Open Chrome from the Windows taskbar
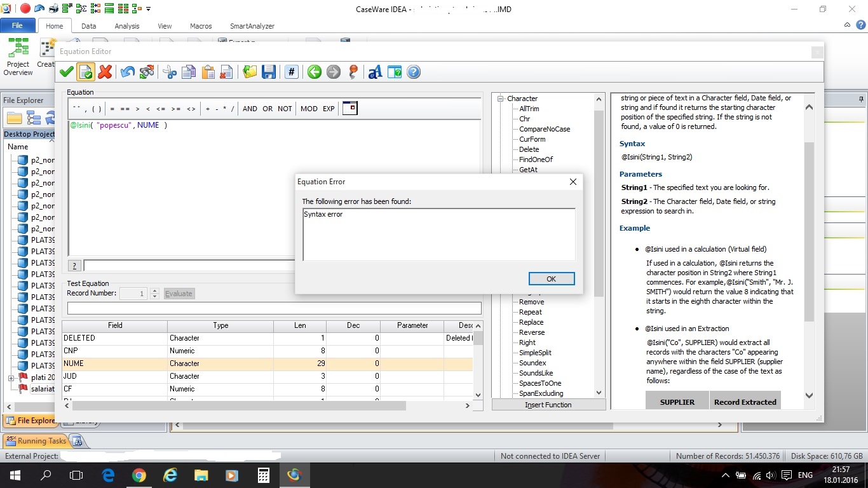868x488 pixels. (139, 475)
